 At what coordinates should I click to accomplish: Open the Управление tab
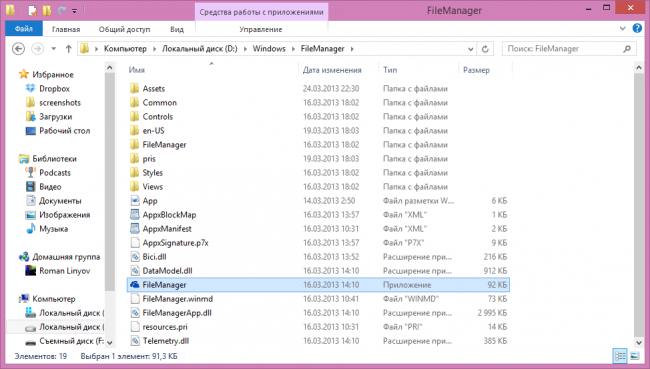click(261, 29)
